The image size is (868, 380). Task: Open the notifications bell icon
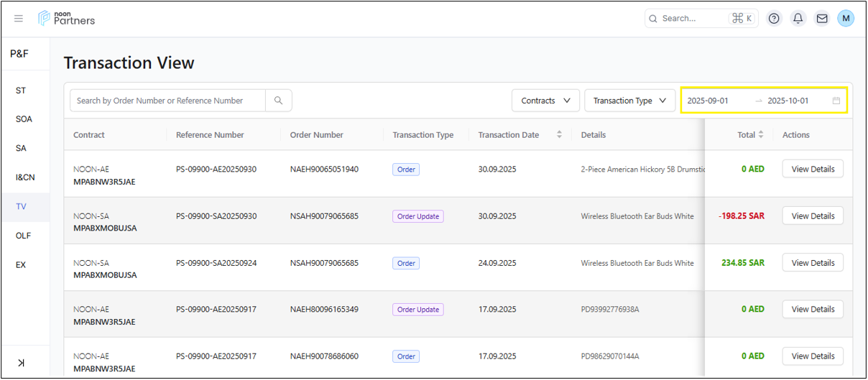click(798, 19)
